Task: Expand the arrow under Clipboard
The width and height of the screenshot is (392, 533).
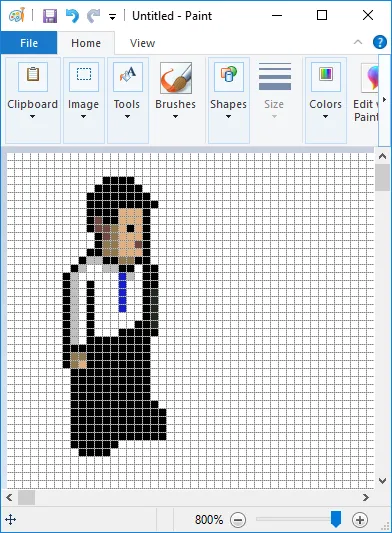Action: [x=32, y=117]
